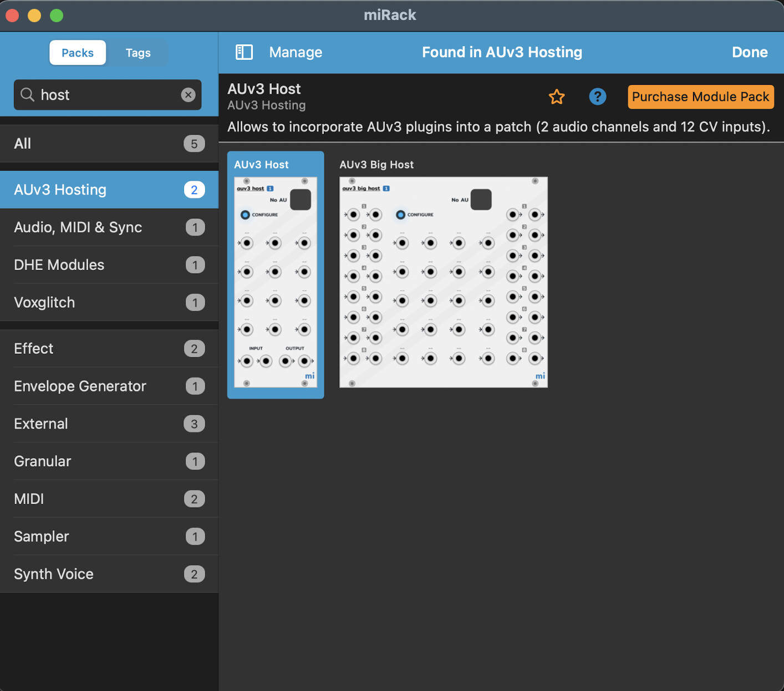Click the 'Found in AUv3 Hosting' title
This screenshot has width=784, height=691.
pos(502,52)
